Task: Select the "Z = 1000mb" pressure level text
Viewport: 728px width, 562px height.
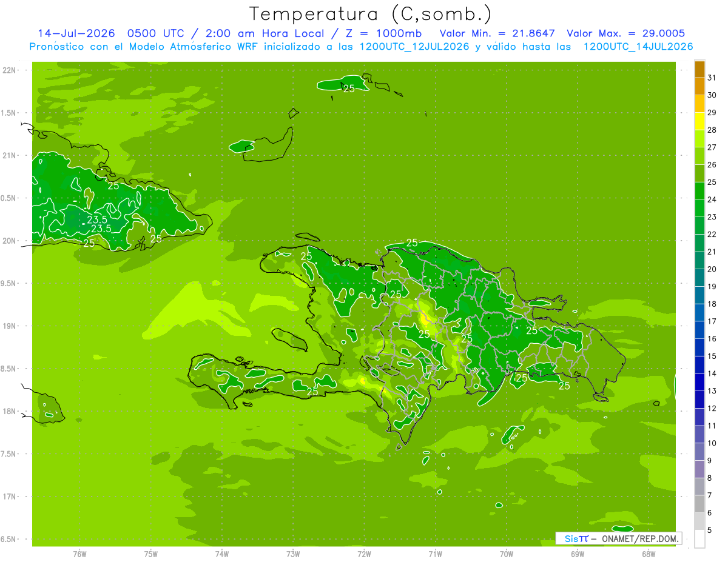Action: pos(385,33)
